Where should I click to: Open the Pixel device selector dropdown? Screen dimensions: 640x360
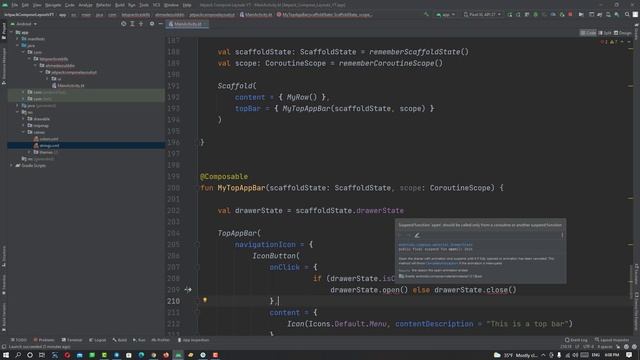tap(482, 14)
